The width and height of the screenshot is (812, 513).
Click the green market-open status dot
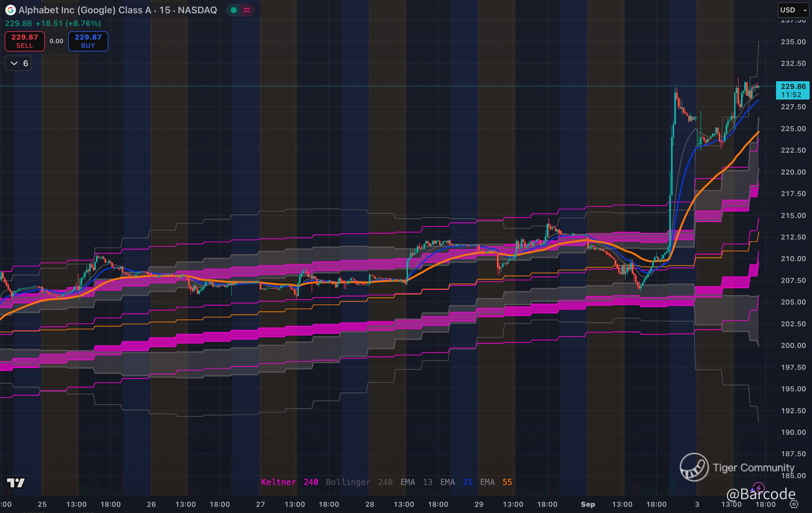pyautogui.click(x=233, y=10)
